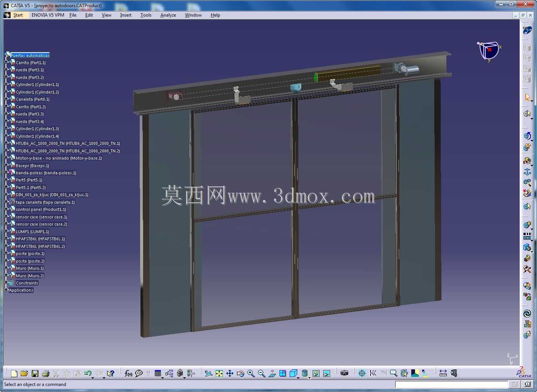Image resolution: width=537 pixels, height=392 pixels.
Task: Click the Simulation player controls icon
Action: point(527,236)
